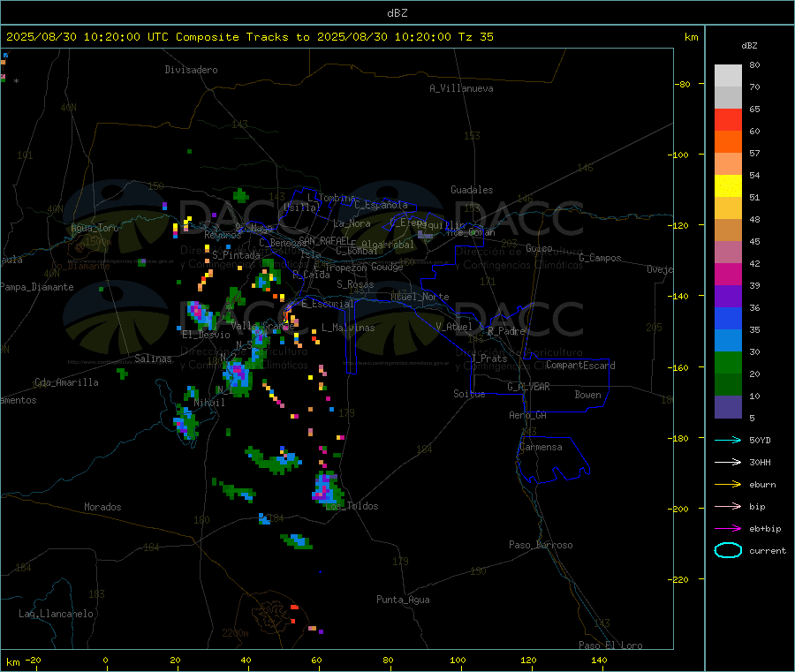This screenshot has width=795, height=672.
Task: Click the 'Pampa_Diamante' map label
Action: pos(36,287)
